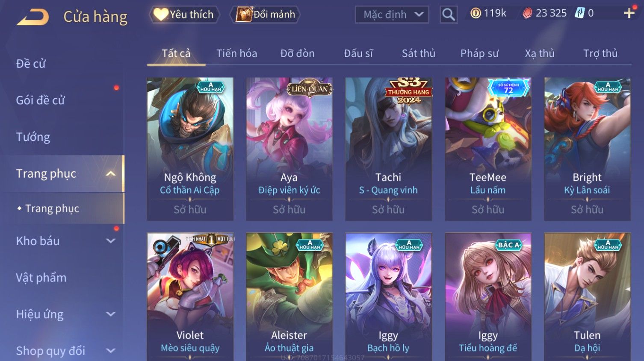Expand the Shop quy đổi section
Image resolution: width=644 pixels, height=361 pixels.
111,351
